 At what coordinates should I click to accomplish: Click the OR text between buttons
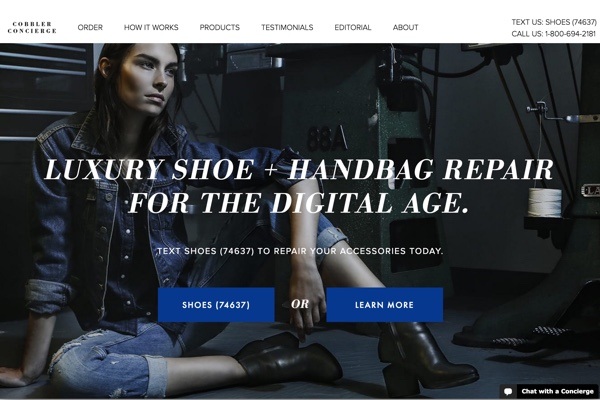[x=300, y=304]
